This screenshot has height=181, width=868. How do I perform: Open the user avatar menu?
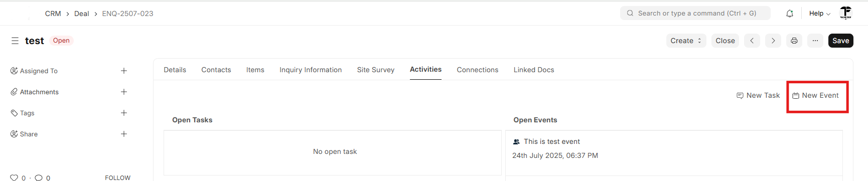pos(846,13)
